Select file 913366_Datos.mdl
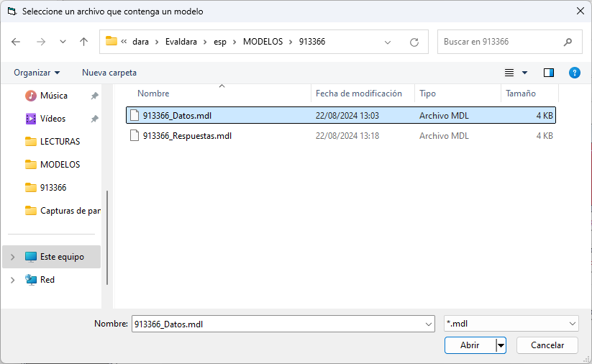 coord(341,116)
